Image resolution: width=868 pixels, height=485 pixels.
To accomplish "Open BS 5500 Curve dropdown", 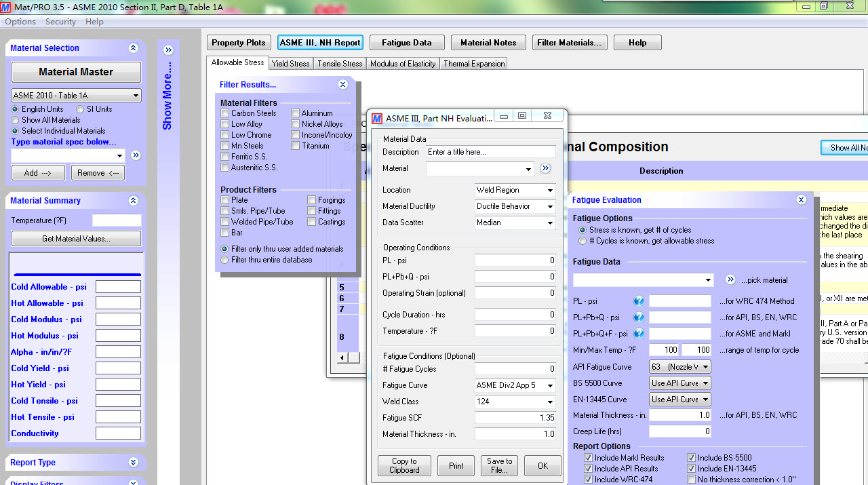I will (680, 383).
